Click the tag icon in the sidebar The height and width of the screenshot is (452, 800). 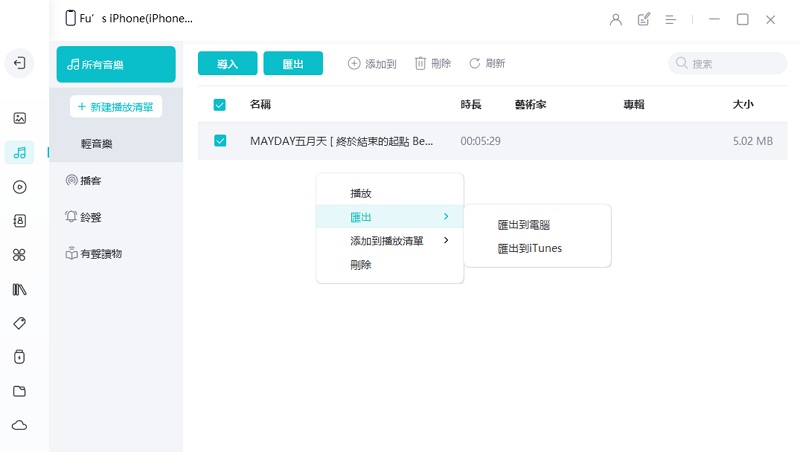coord(19,323)
